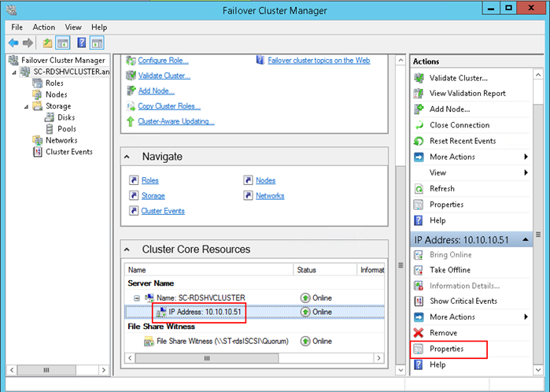Click Validate Cluster in Actions pane
Screen dimensions: 550x392
tap(459, 78)
